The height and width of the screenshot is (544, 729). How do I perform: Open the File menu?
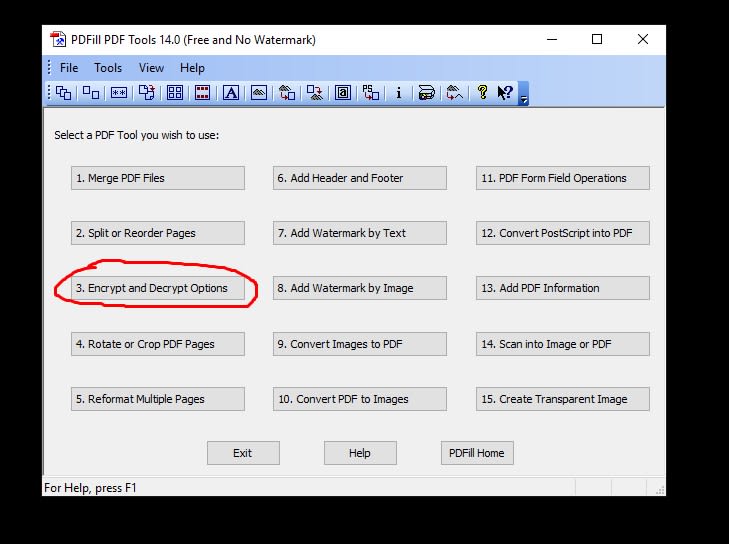69,68
